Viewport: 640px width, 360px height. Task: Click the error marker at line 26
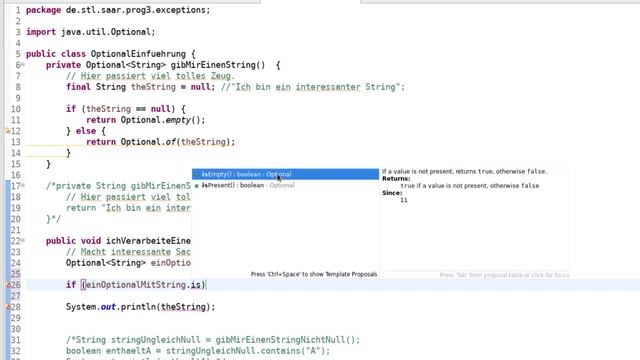(8, 285)
